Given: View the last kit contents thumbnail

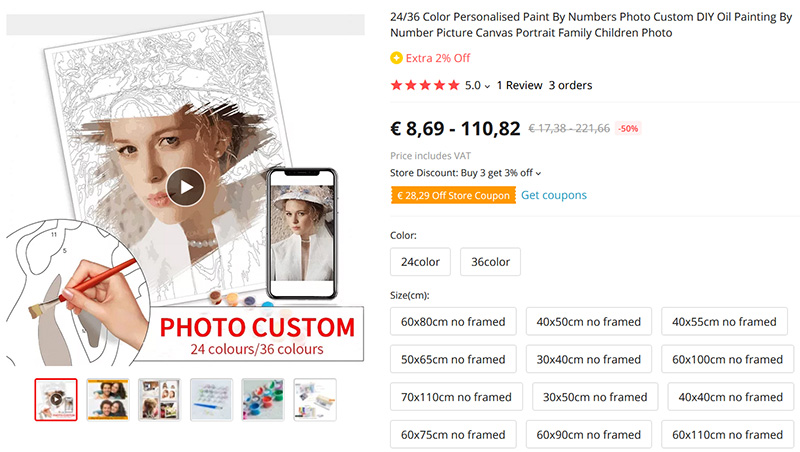Looking at the screenshot, I should 315,399.
